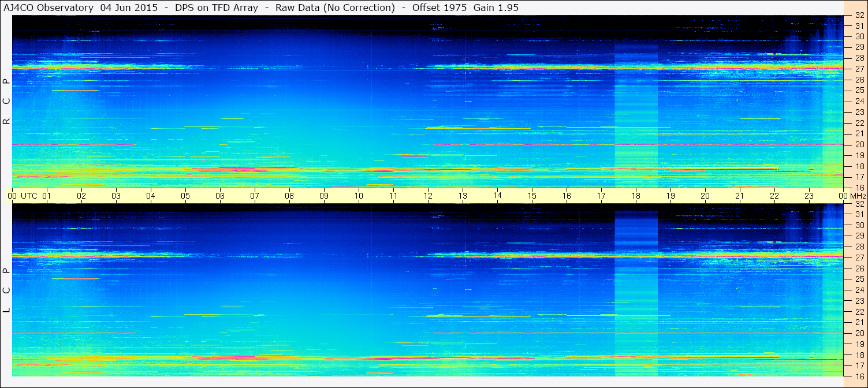This screenshot has width=868, height=388.
Task: Click the 25 MHz label on RCP scale
Action: pos(859,90)
